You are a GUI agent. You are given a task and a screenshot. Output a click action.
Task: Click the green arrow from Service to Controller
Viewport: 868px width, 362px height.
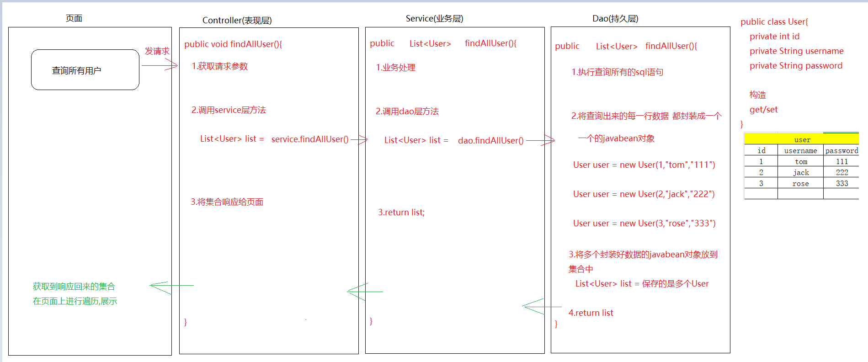tap(364, 292)
